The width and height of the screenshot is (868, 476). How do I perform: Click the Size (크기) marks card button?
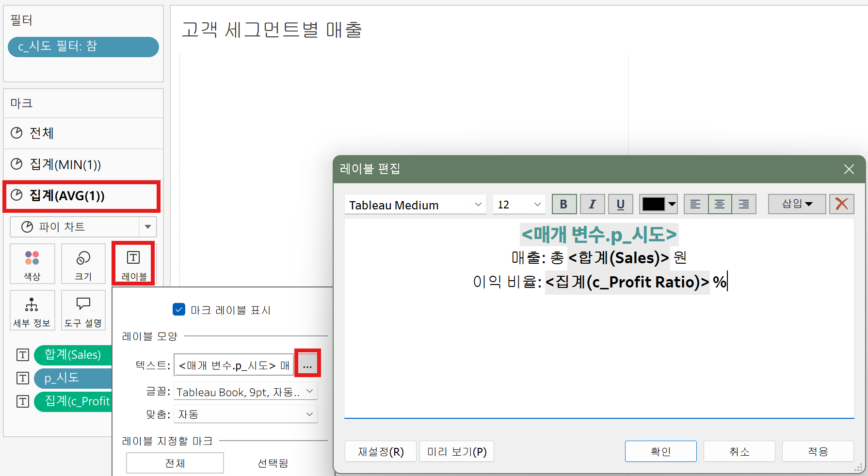83,263
